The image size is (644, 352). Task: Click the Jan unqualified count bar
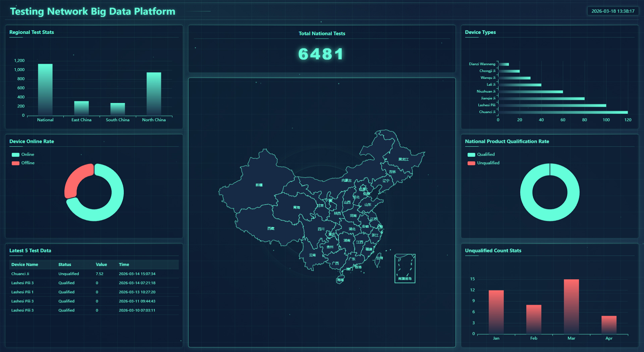(496, 312)
